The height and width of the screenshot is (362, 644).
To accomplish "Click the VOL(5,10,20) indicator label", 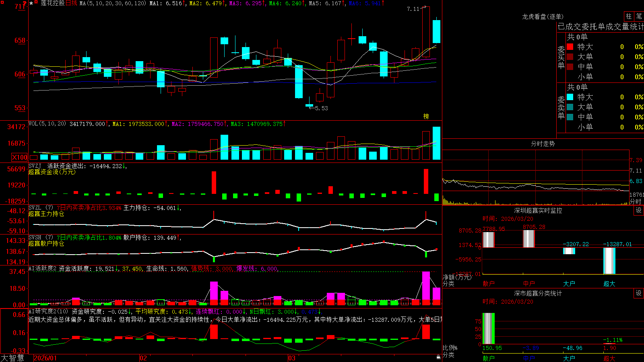I will [x=47, y=124].
